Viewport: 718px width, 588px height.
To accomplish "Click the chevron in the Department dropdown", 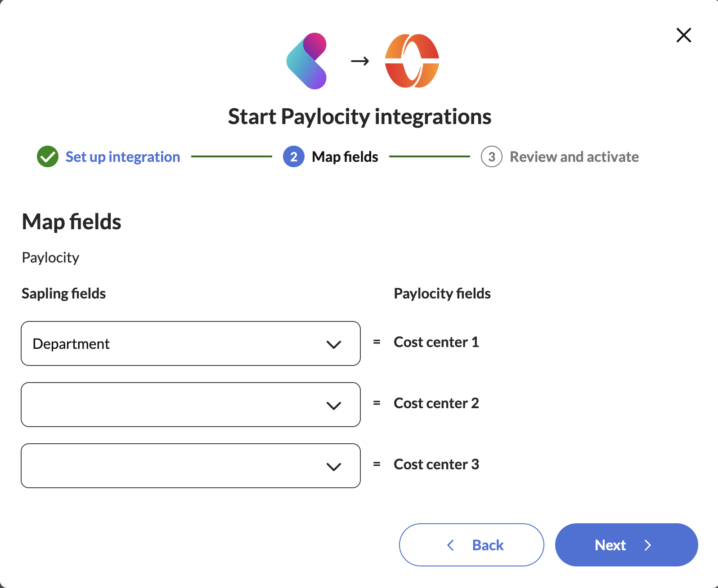I will (x=334, y=344).
